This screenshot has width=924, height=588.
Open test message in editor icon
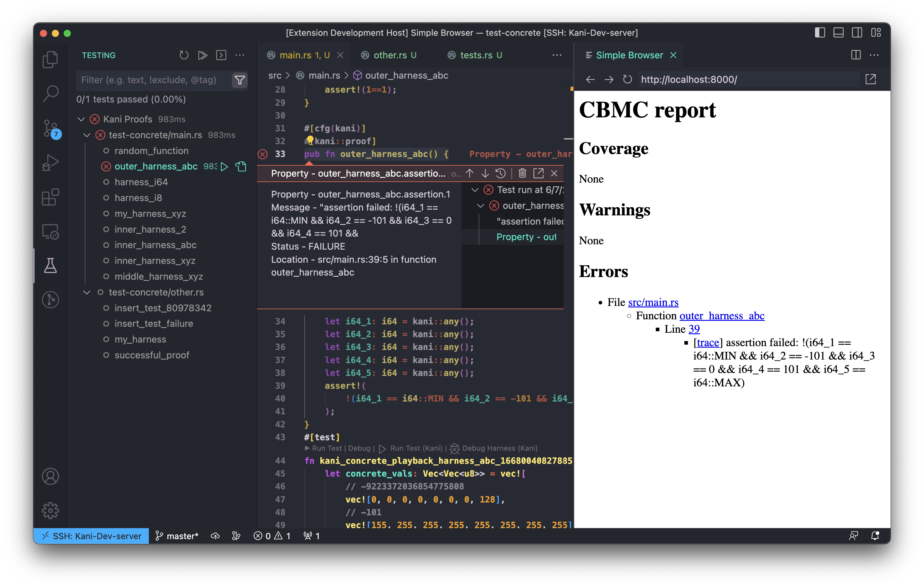(539, 173)
